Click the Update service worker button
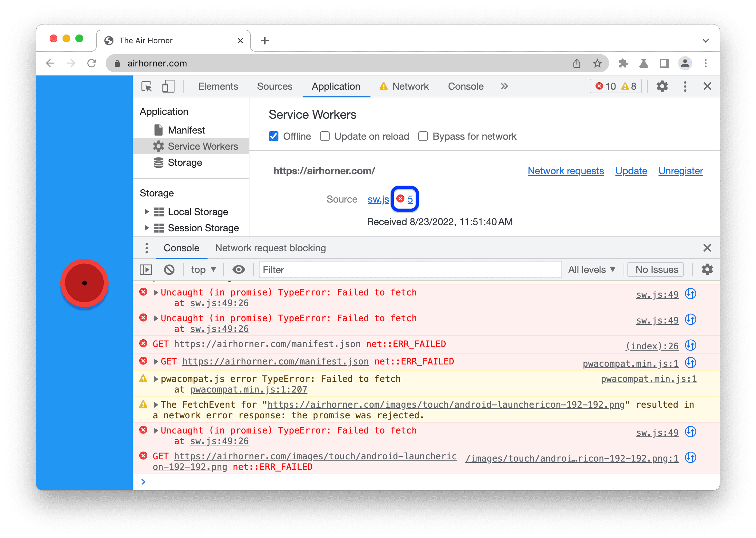This screenshot has width=756, height=538. [x=632, y=171]
